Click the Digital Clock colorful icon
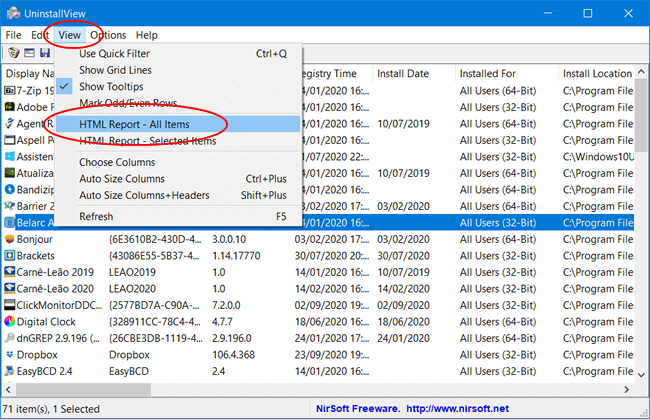 tap(10, 321)
